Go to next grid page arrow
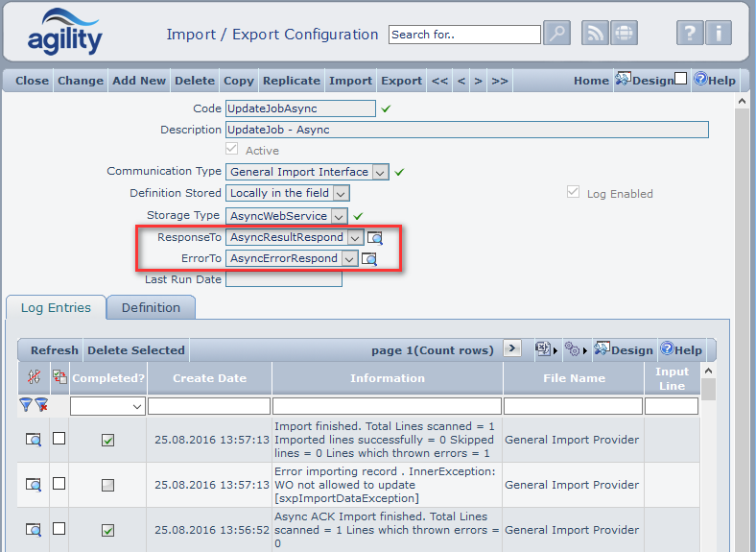This screenshot has height=552, width=756. pyautogui.click(x=512, y=348)
